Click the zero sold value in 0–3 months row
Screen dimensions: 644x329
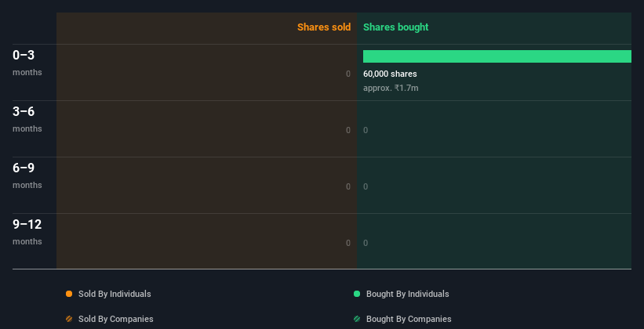348,74
